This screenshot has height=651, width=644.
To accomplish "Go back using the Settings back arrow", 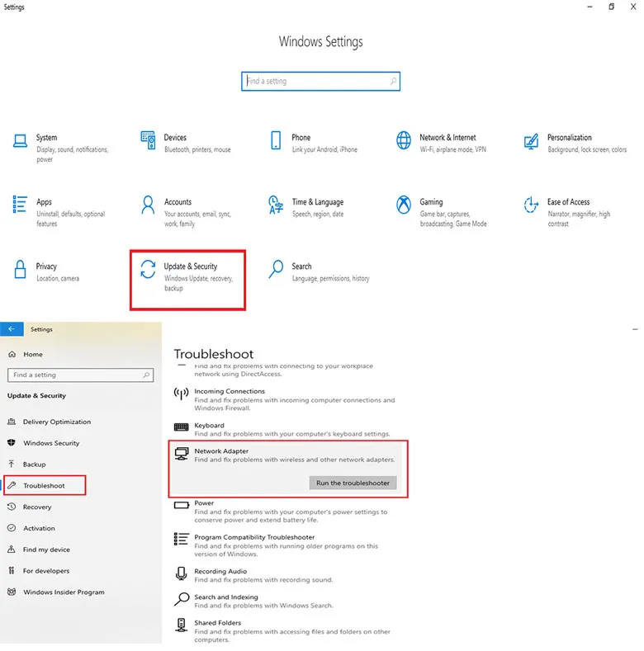I will pyautogui.click(x=12, y=329).
